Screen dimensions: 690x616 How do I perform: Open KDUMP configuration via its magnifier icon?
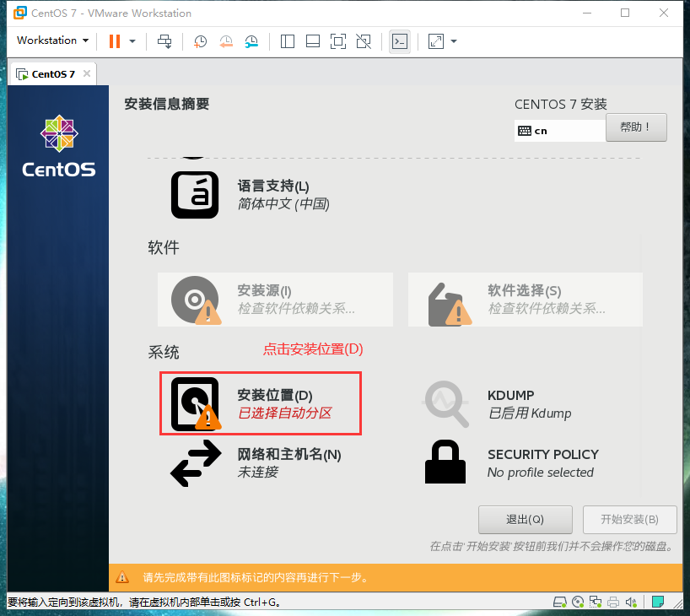point(445,403)
